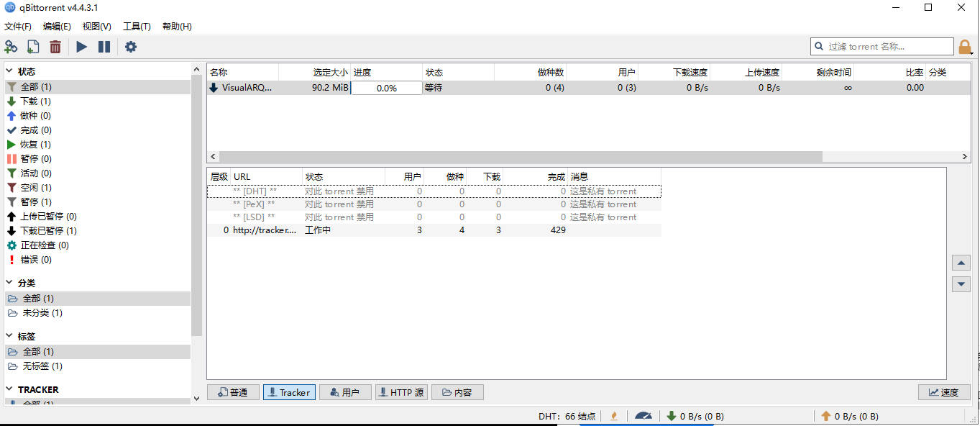Image resolution: width=980 pixels, height=426 pixels.
Task: Click the sidebar scroll up arrow
Action: point(197,70)
